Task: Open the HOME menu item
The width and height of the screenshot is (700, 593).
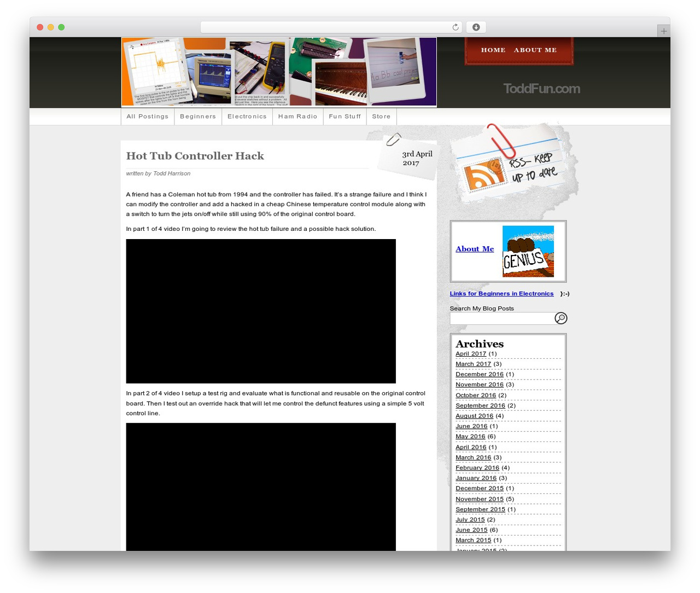Action: [493, 50]
